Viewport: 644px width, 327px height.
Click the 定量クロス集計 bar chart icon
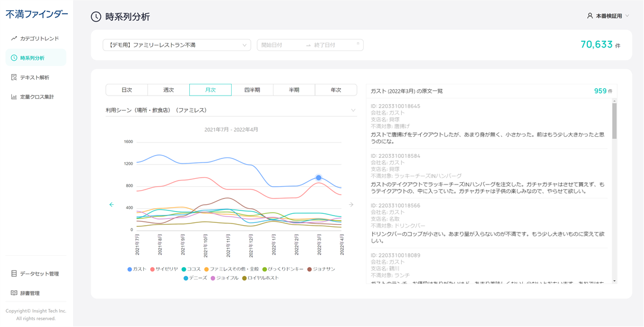click(x=14, y=97)
